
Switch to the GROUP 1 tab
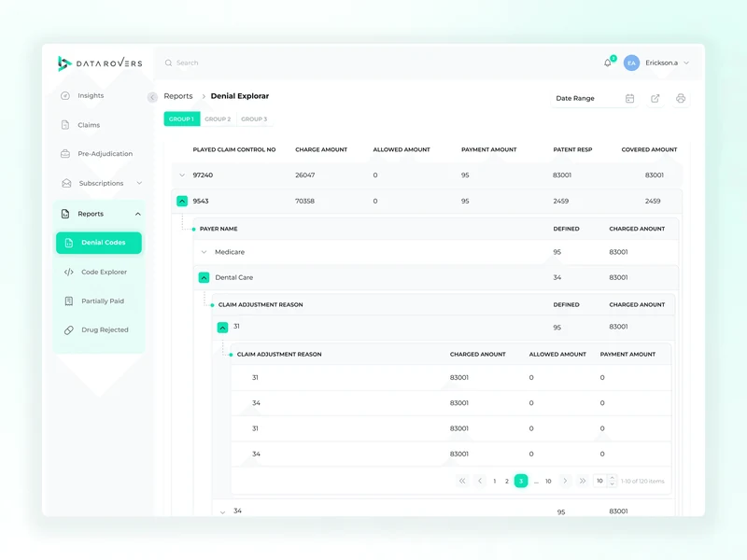click(181, 119)
